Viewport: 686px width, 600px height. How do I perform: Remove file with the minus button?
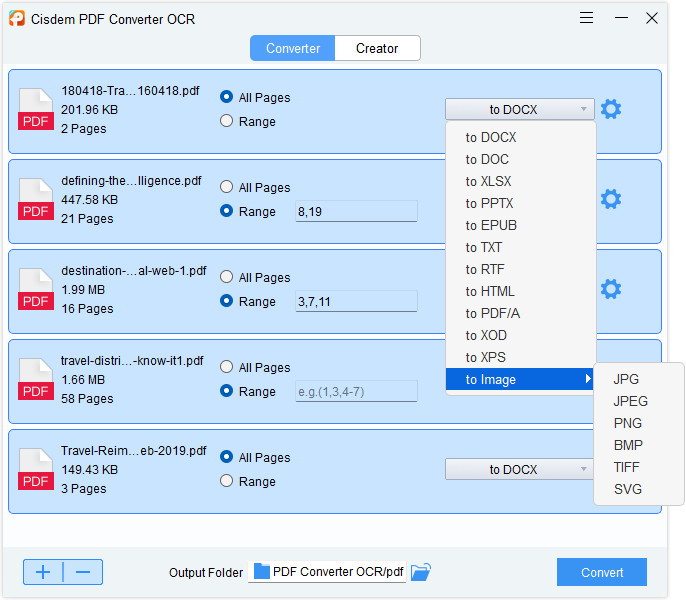point(83,572)
